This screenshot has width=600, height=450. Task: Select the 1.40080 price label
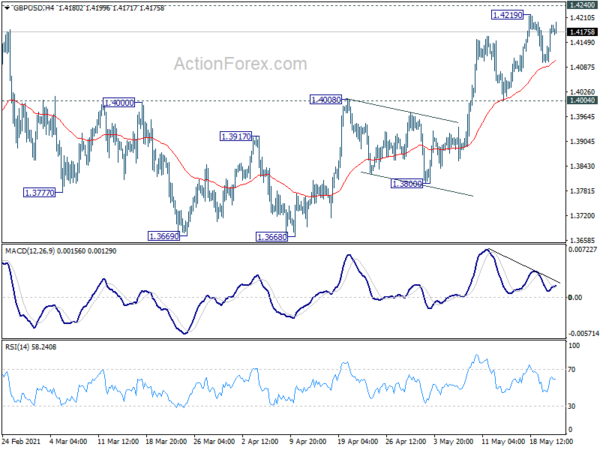[326, 100]
